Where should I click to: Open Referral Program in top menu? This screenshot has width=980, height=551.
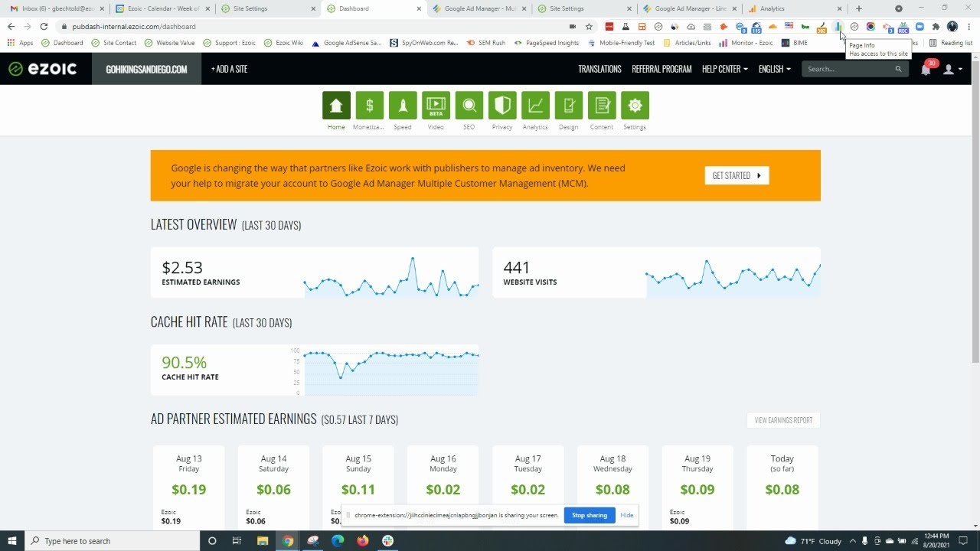point(661,69)
